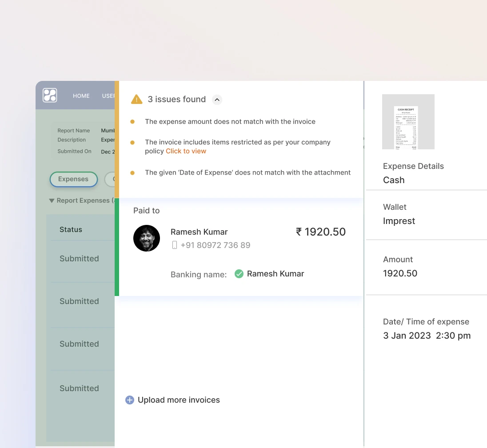
Task: Click the Expense Details Cash value
Action: coord(394,180)
